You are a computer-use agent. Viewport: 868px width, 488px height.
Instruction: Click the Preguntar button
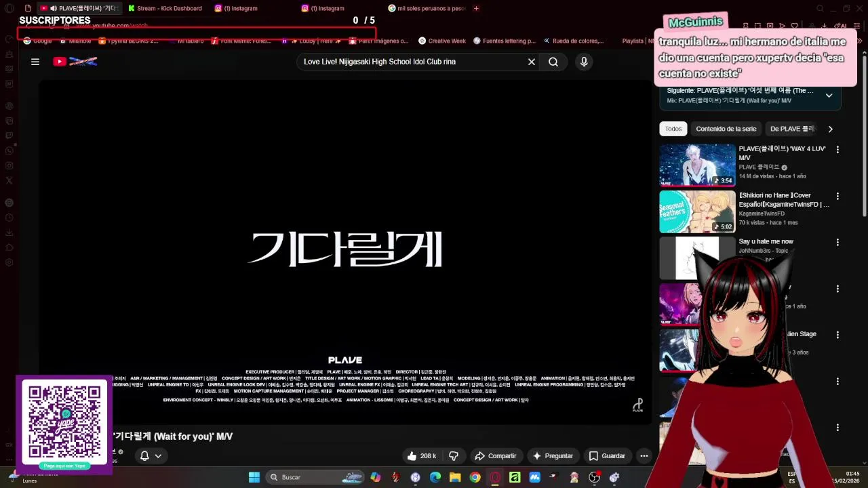click(x=553, y=456)
